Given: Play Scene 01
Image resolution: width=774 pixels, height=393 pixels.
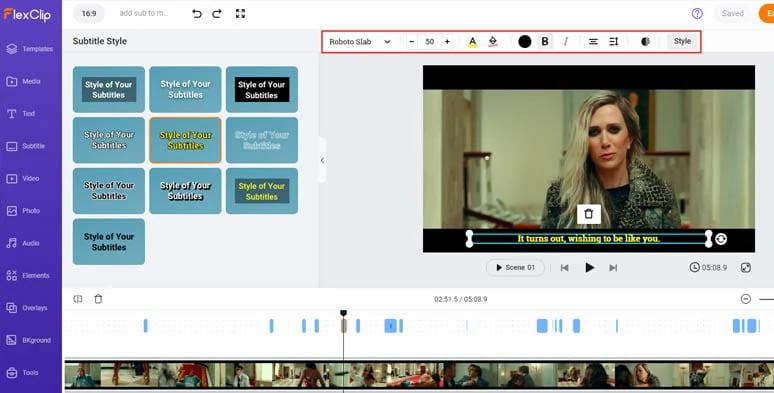Looking at the screenshot, I should (515, 268).
